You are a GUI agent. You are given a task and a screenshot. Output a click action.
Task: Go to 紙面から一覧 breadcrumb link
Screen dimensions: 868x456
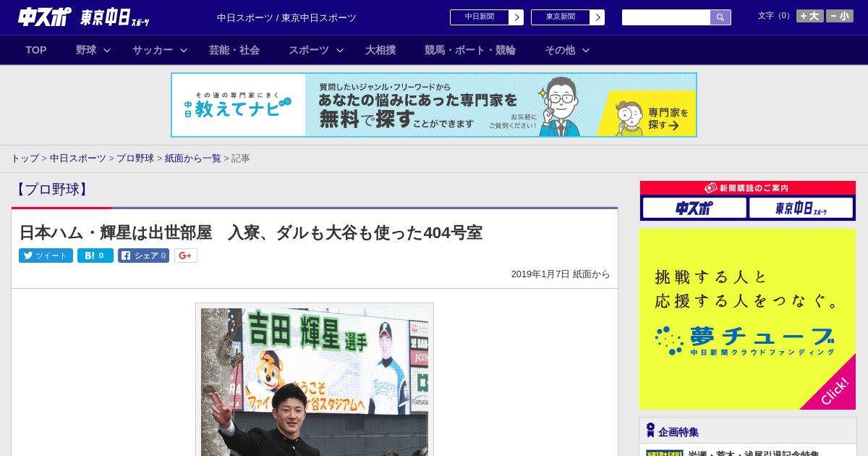192,159
